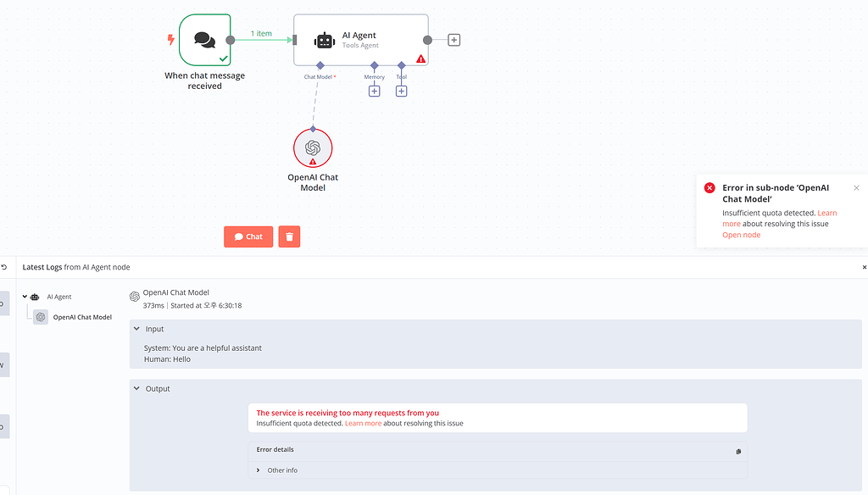Viewport: 868px width, 495px height.
Task: Select the OpenAI Chat Model node
Action: 313,147
